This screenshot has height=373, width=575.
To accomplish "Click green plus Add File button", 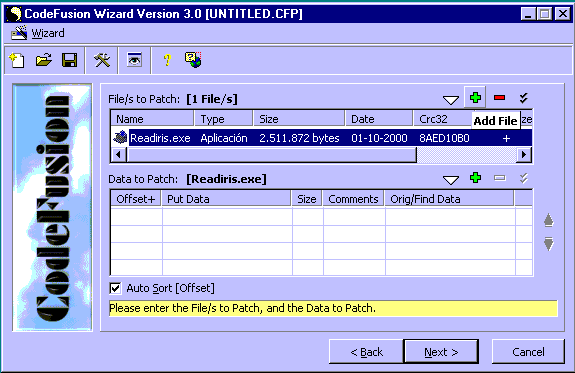I will [475, 98].
